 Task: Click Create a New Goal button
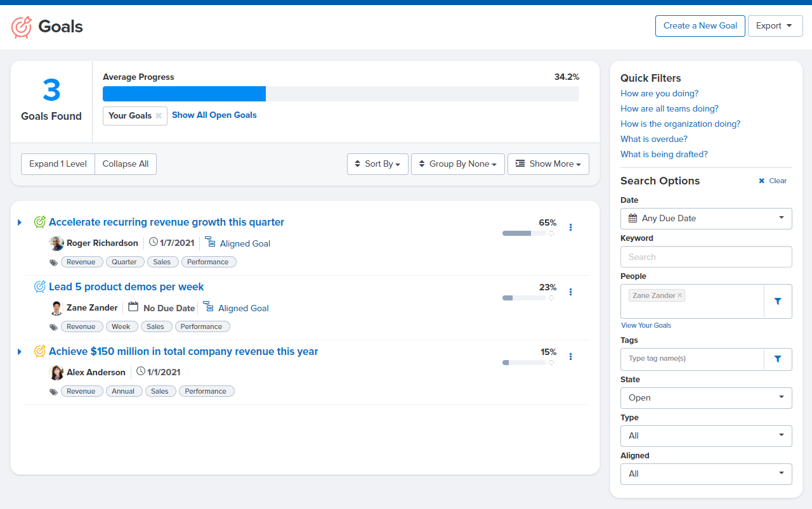(x=700, y=26)
